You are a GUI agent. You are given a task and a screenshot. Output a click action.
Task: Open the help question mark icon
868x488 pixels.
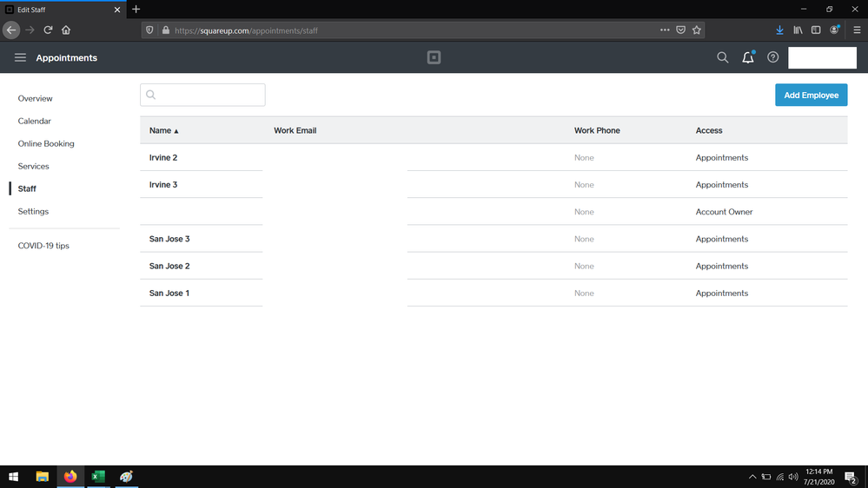tap(772, 58)
